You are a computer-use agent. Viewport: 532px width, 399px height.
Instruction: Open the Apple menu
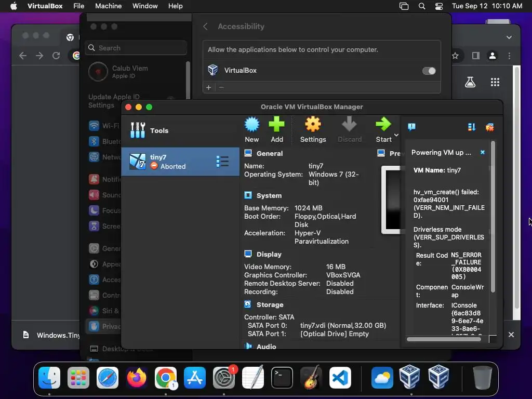click(x=14, y=6)
